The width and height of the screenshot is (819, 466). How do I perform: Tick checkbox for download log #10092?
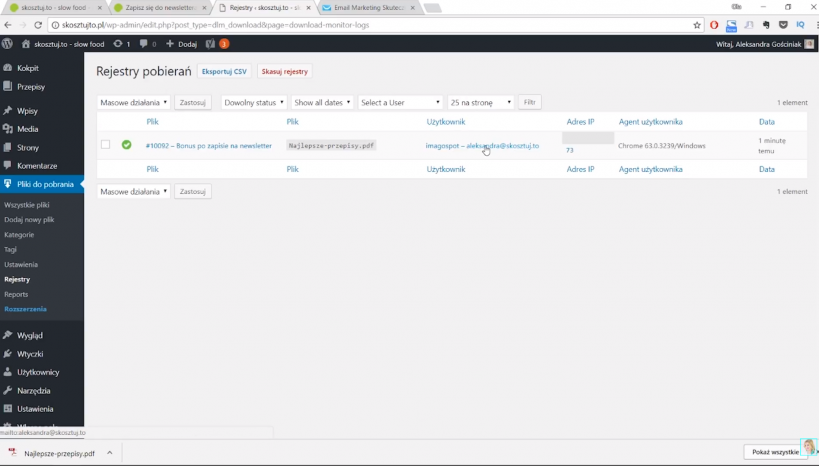(x=106, y=144)
